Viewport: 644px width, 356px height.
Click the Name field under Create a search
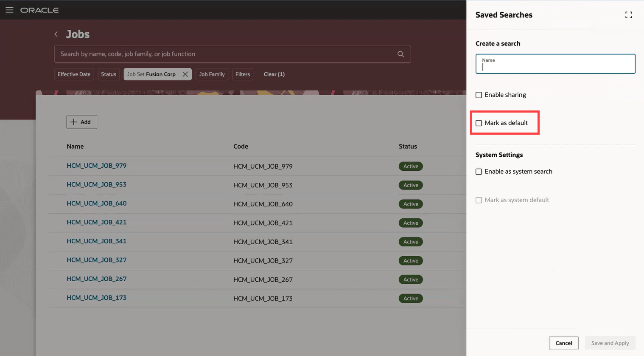[555, 64]
